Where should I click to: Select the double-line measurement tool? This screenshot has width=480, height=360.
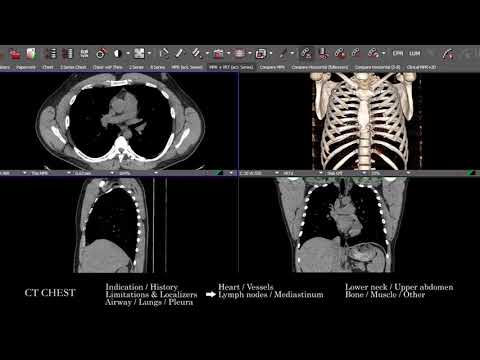click(197, 53)
